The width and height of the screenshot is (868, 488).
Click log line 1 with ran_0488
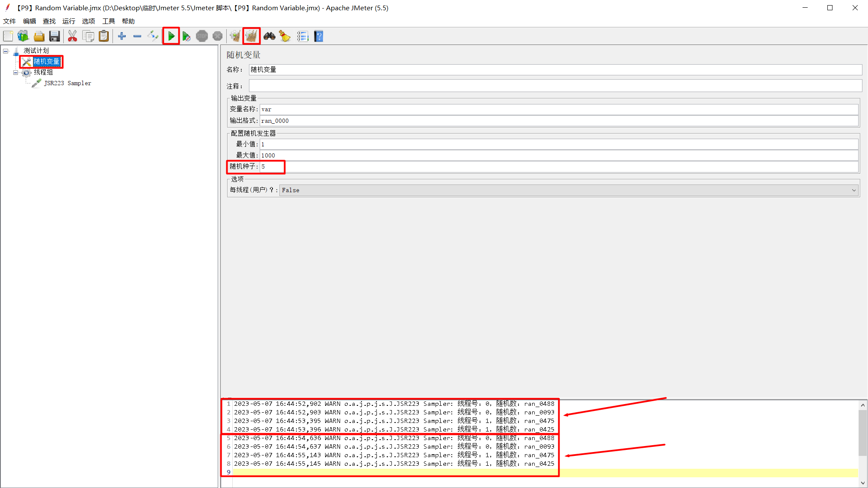394,404
